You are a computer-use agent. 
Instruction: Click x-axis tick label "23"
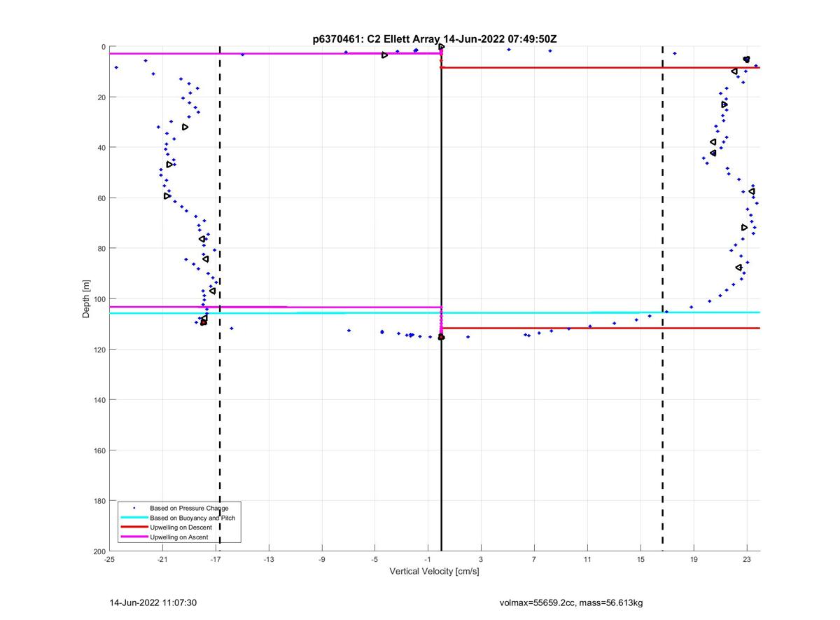tap(747, 560)
